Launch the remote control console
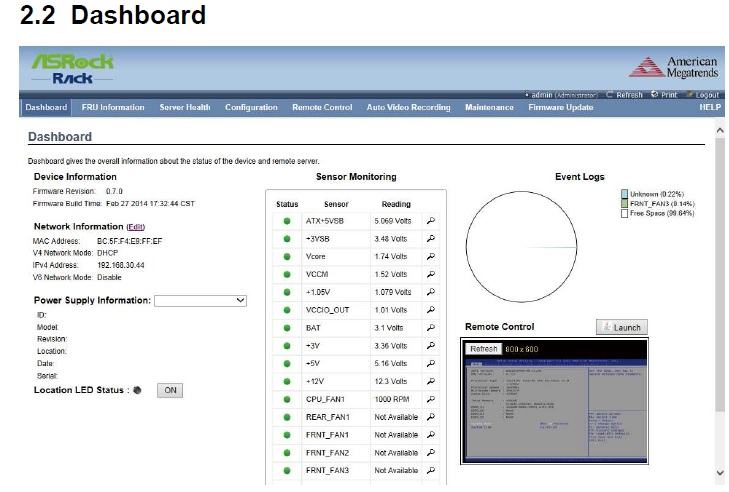 coord(622,327)
